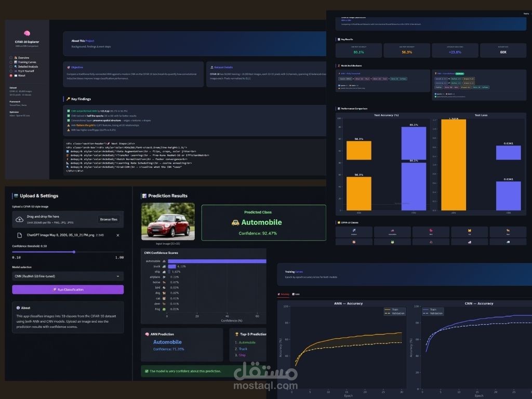The height and width of the screenshot is (399, 532).
Task: Click the automobile bar in CNN Confidence Scores
Action: pyautogui.click(x=217, y=261)
